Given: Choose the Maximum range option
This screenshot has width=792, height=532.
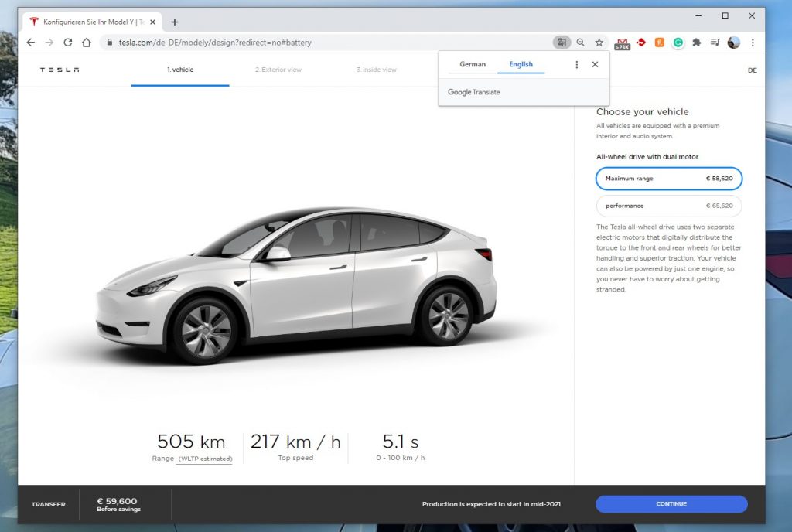Looking at the screenshot, I should (x=669, y=178).
